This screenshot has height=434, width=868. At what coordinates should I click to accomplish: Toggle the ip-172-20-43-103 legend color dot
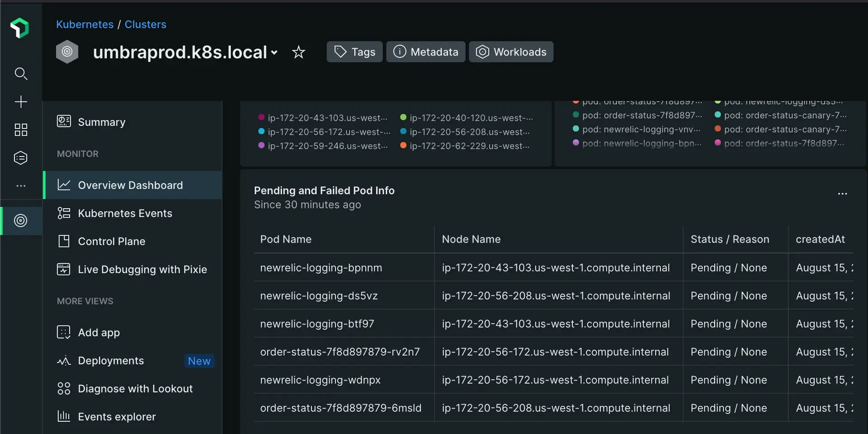[261, 117]
